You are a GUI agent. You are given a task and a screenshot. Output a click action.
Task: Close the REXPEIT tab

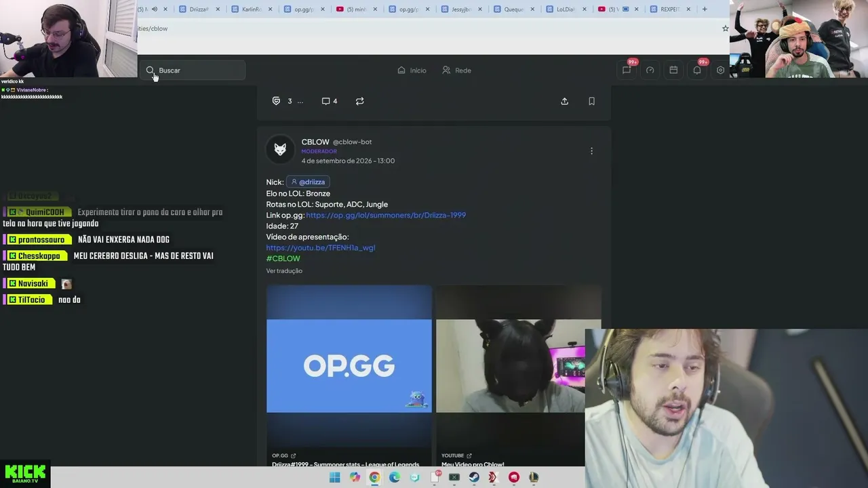[688, 9]
